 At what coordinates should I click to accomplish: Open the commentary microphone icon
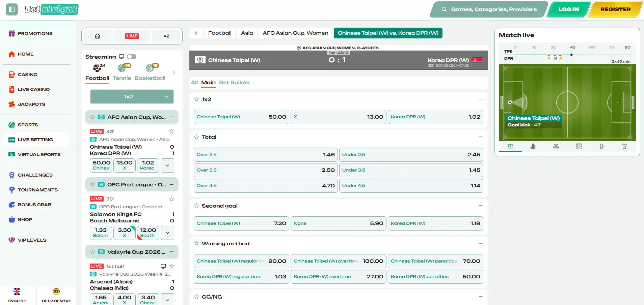coord(601,146)
